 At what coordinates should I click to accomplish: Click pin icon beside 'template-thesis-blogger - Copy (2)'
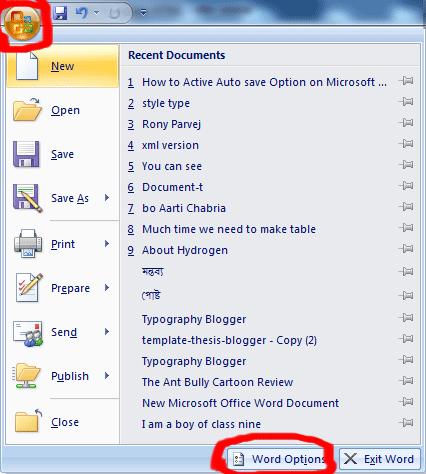[x=406, y=339]
